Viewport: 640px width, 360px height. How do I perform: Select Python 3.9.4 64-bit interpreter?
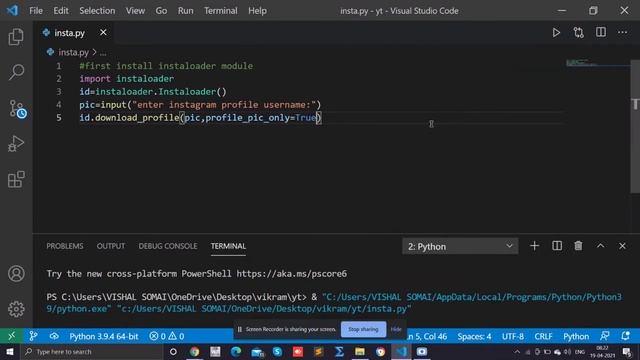pos(104,336)
